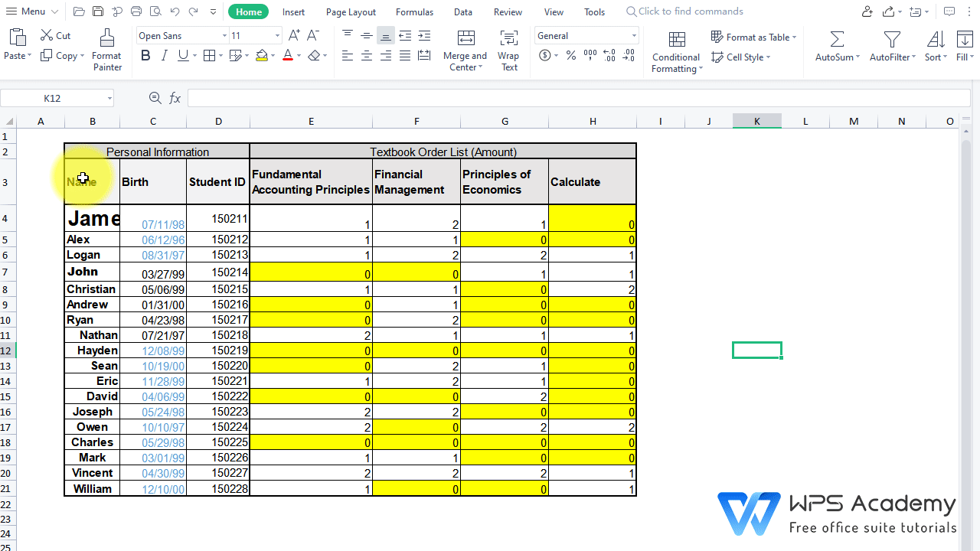This screenshot has width=980, height=551.
Task: Open the Fill dropdown
Action: coord(963,46)
